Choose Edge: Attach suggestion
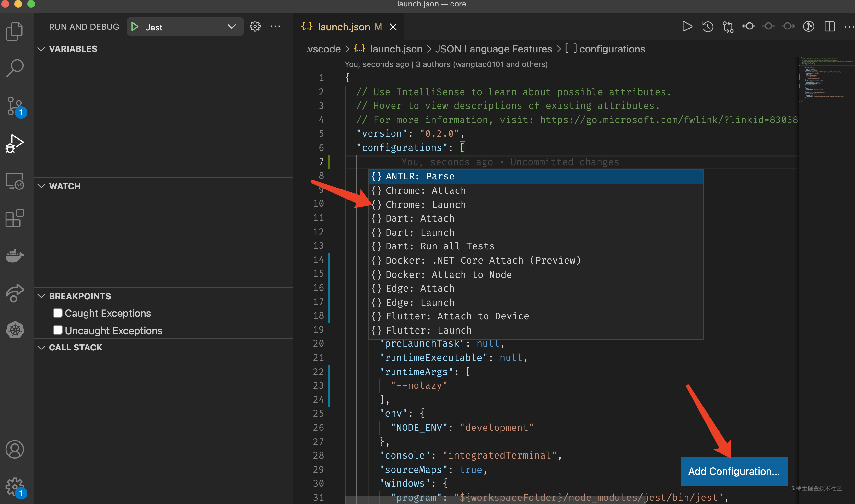855x504 pixels. click(536, 288)
